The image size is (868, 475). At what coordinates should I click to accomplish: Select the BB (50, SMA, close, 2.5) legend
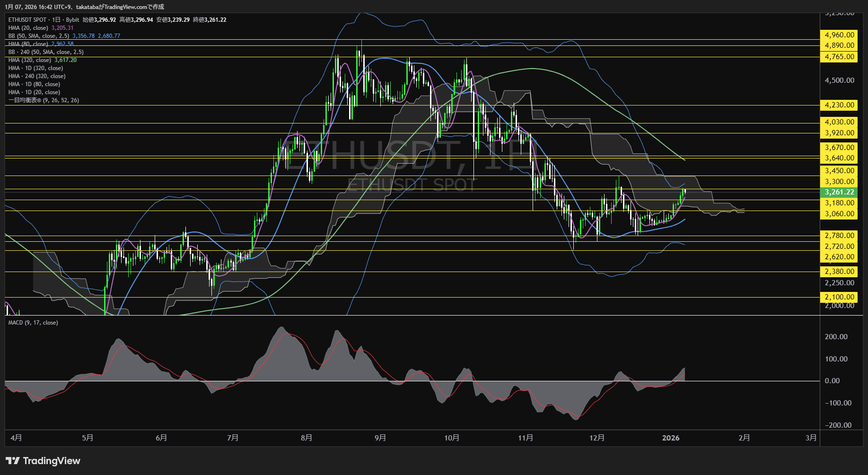tap(39, 36)
